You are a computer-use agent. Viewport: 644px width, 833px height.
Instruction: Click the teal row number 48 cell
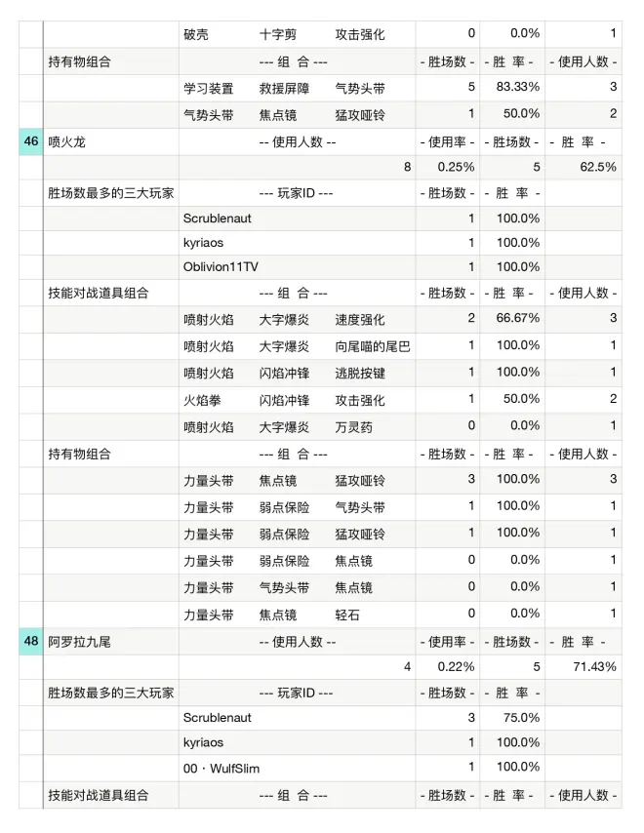(30, 641)
